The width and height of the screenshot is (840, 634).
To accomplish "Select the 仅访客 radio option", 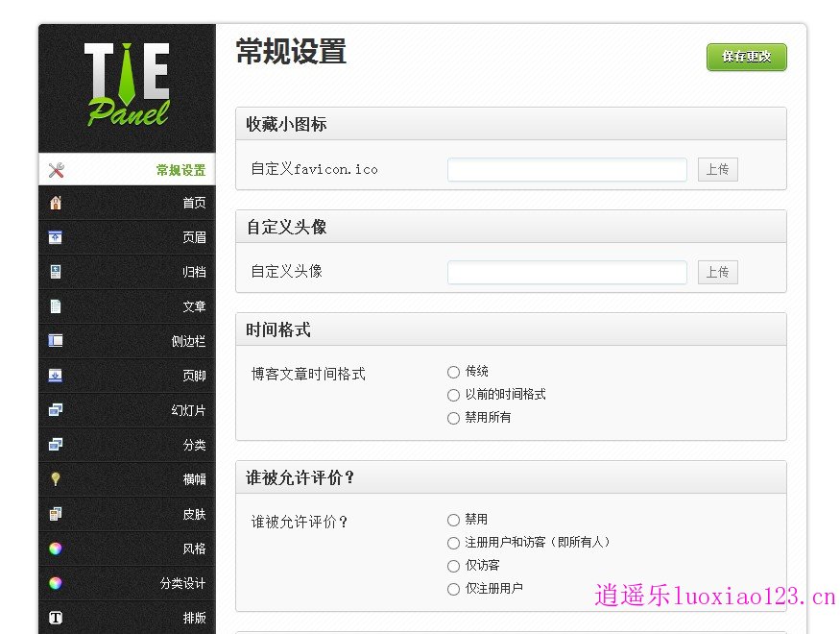I will pyautogui.click(x=453, y=566).
